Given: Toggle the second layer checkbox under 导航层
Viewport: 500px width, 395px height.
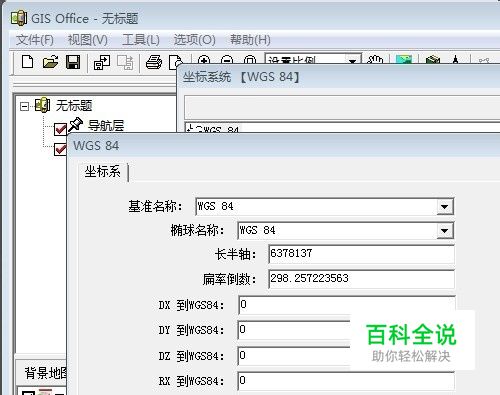Looking at the screenshot, I should (60, 149).
